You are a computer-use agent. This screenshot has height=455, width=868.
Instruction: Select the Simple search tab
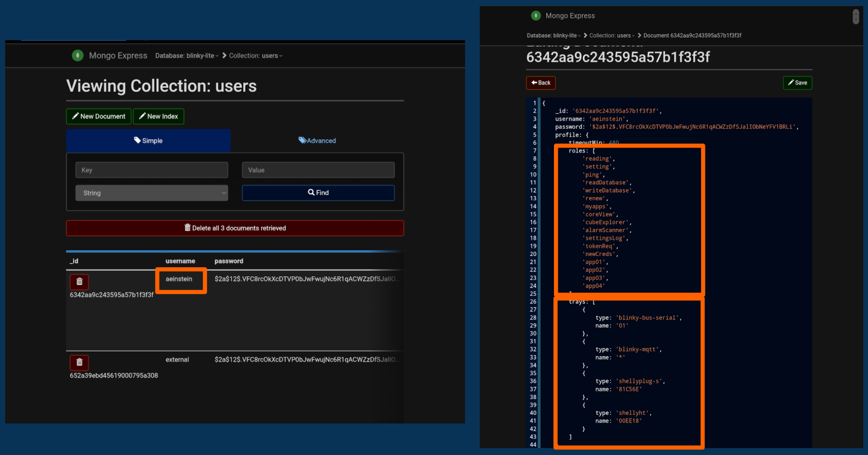tap(148, 141)
